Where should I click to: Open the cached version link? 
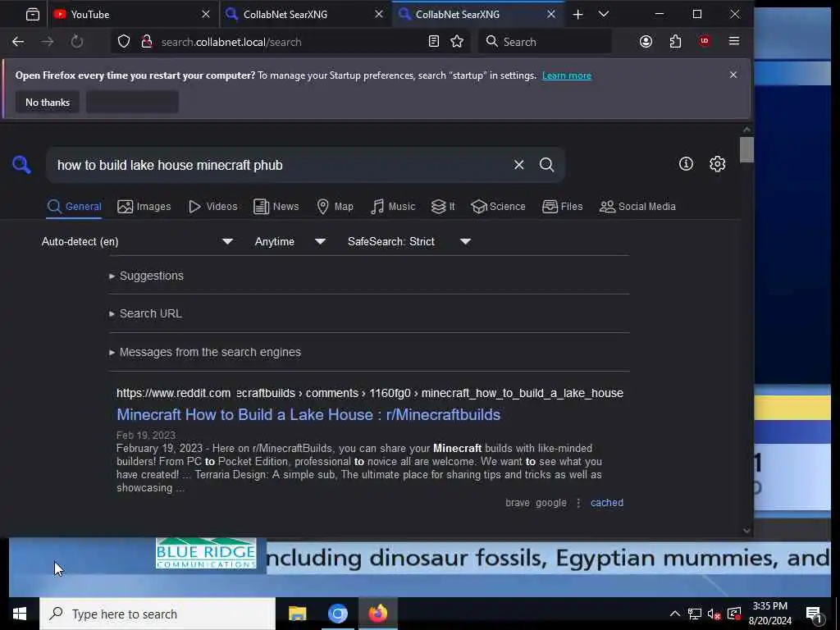click(x=607, y=503)
